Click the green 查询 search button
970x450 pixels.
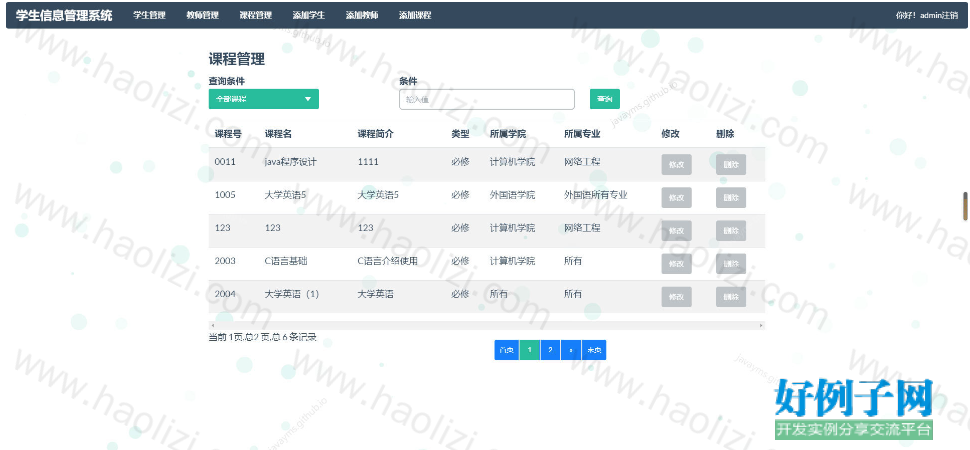click(x=605, y=99)
